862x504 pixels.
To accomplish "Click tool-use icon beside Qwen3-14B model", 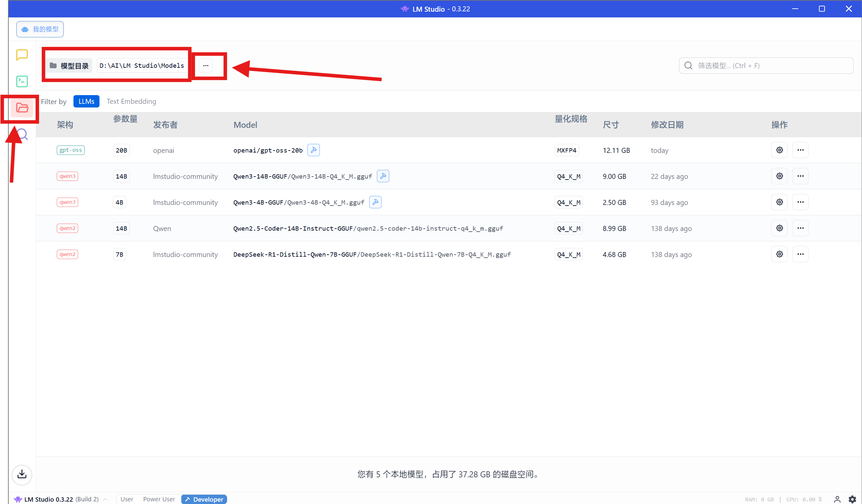I will pos(383,176).
